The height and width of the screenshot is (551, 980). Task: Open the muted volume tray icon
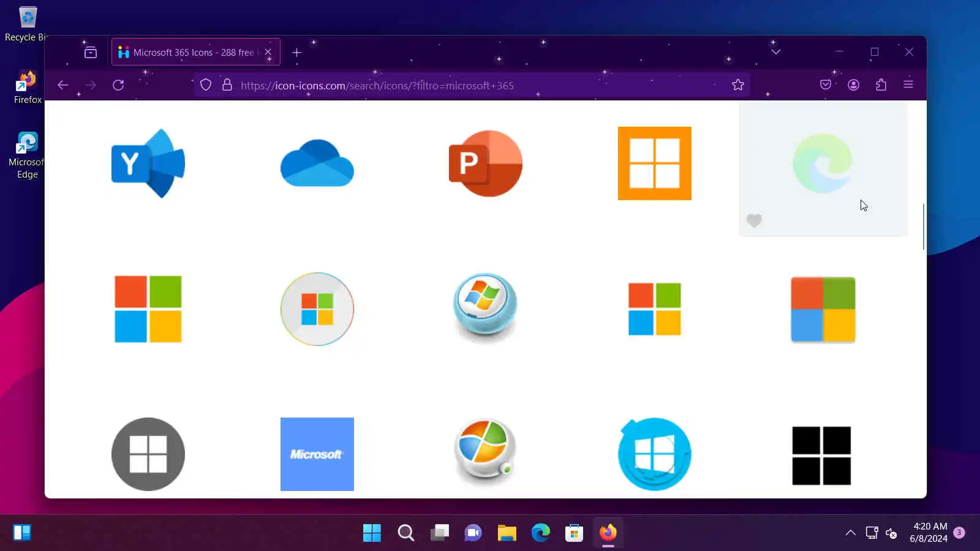pyautogui.click(x=892, y=533)
